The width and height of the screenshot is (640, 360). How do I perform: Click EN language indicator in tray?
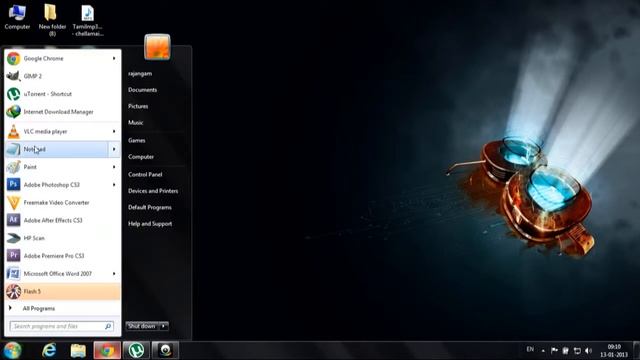tap(530, 349)
